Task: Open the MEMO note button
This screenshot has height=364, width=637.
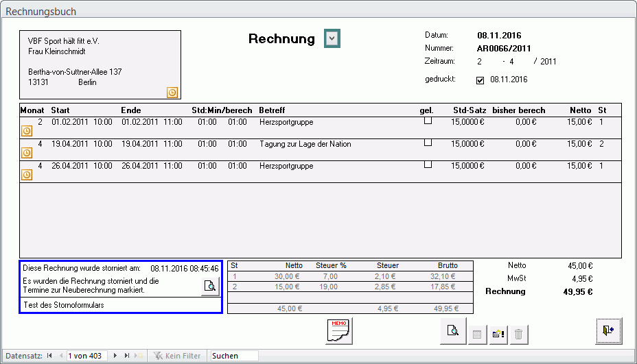Action: 339,330
